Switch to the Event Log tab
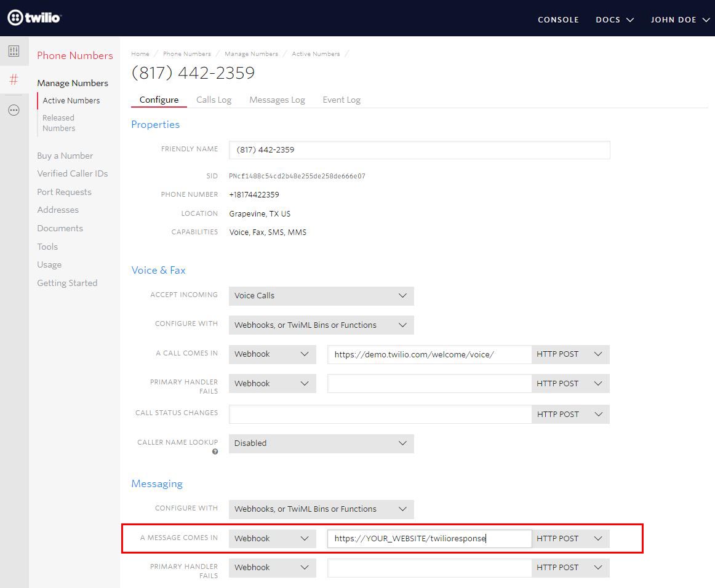 [342, 100]
